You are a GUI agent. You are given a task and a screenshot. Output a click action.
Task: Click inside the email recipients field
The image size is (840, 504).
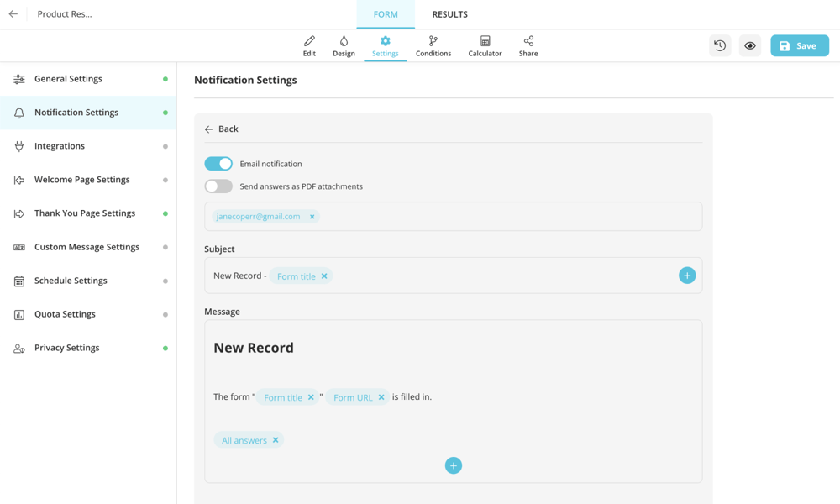tap(504, 217)
